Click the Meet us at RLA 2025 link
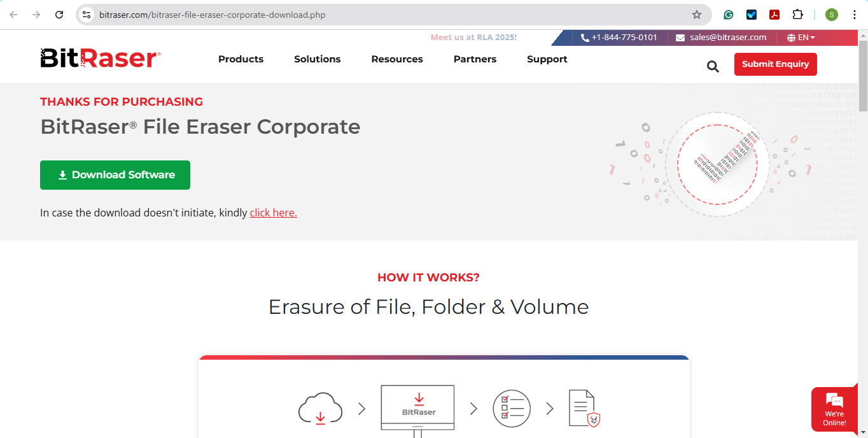 tap(473, 38)
